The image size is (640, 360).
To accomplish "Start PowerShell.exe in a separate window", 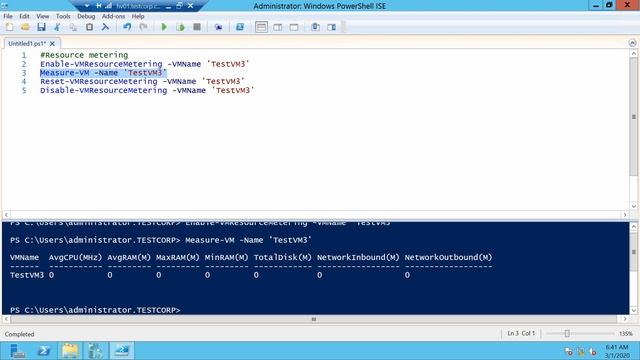I will coord(240,27).
